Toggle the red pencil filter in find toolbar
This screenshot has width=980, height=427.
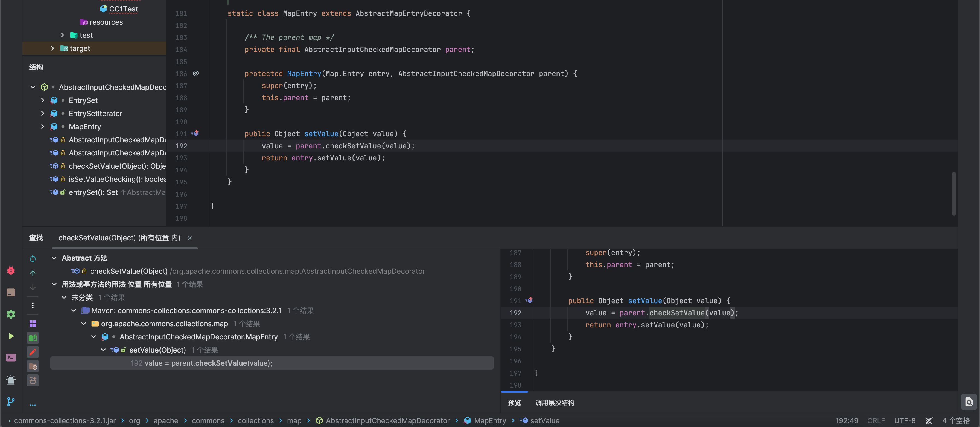[33, 352]
